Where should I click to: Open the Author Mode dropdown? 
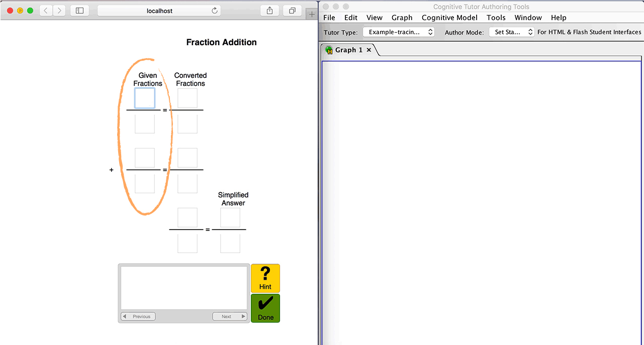coord(512,32)
